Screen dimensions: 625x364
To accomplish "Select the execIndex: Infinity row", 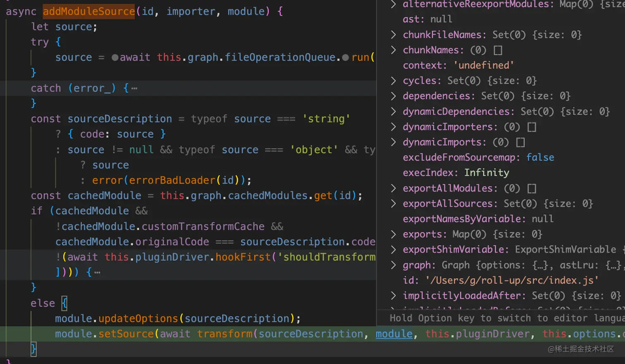I will pyautogui.click(x=456, y=173).
